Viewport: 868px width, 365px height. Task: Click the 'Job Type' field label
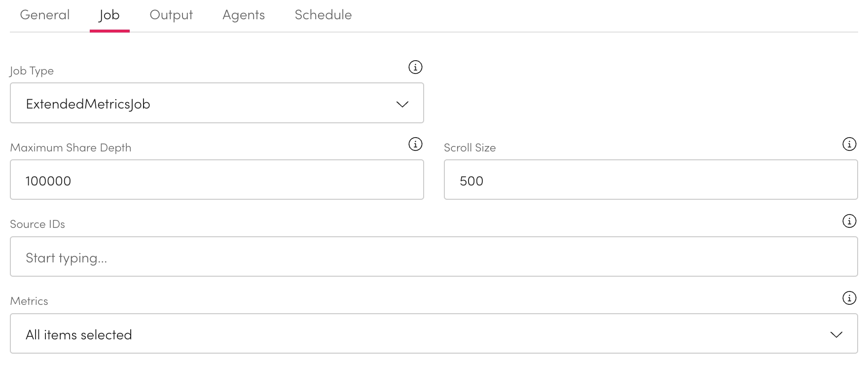pyautogui.click(x=32, y=71)
